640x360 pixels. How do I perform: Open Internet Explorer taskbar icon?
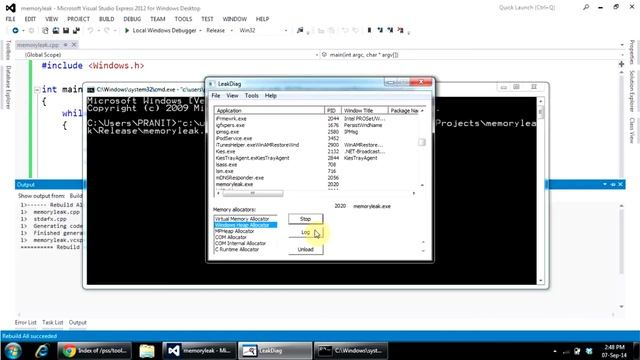42,351
